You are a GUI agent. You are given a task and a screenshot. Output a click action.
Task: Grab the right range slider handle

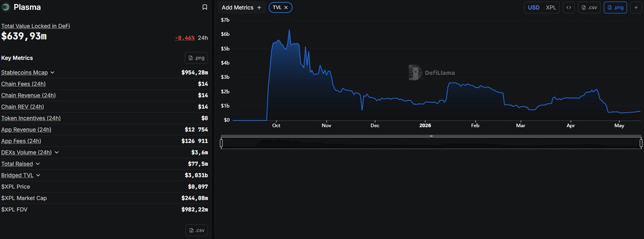pyautogui.click(x=641, y=143)
